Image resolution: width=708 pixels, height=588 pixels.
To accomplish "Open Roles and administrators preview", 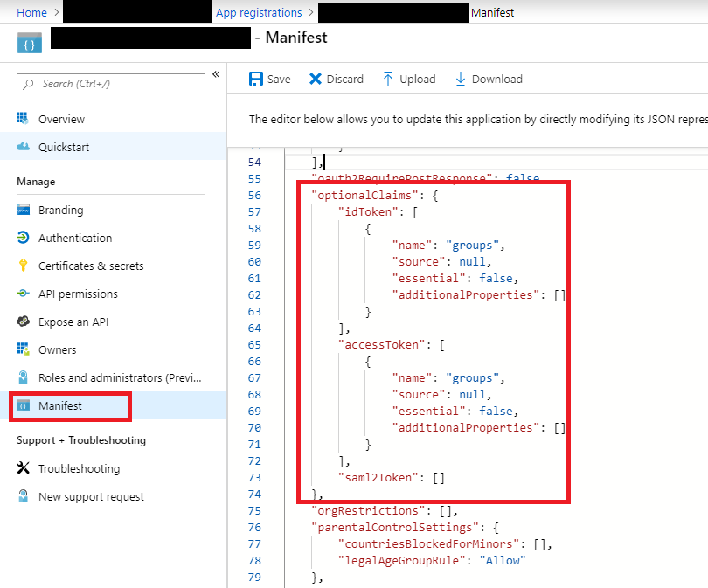I will coord(120,377).
